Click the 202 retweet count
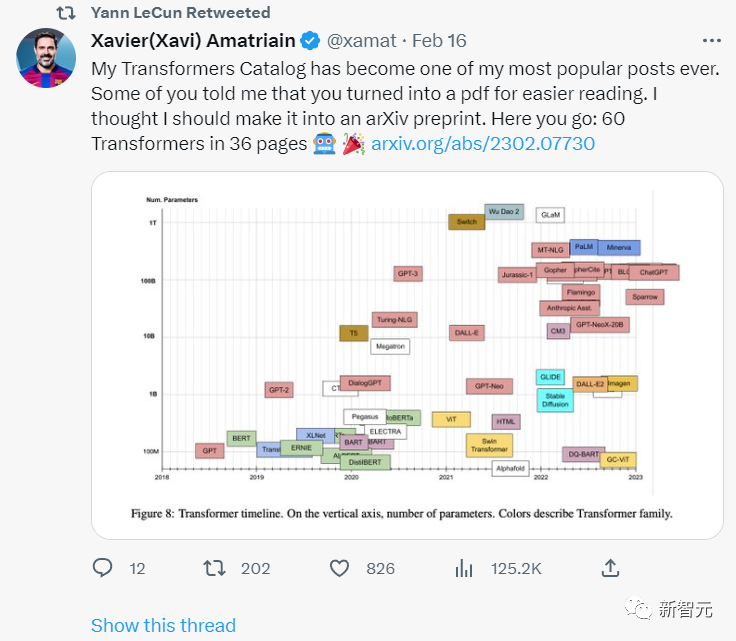 pyautogui.click(x=256, y=568)
